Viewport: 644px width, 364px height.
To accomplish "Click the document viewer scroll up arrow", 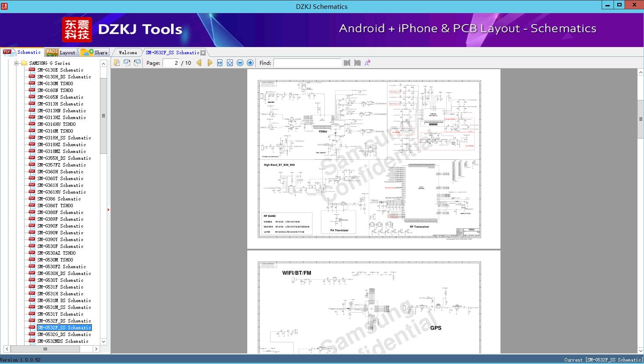I will (641, 72).
